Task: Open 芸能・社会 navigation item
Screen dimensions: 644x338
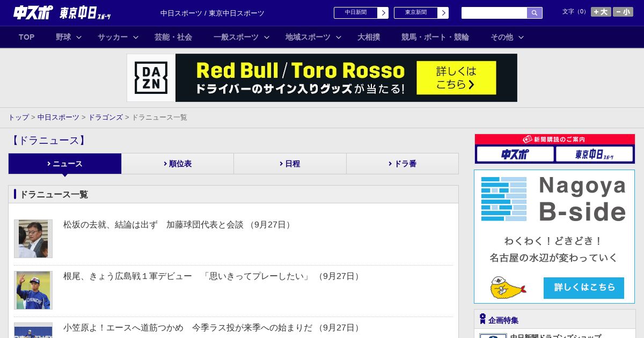Action: (x=173, y=37)
